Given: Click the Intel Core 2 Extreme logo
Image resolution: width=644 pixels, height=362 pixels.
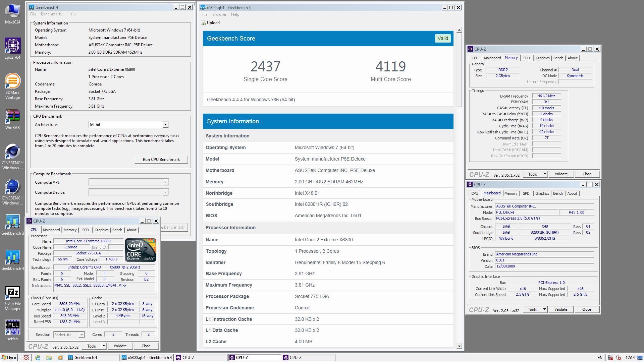Looking at the screenshot, I should [x=141, y=250].
